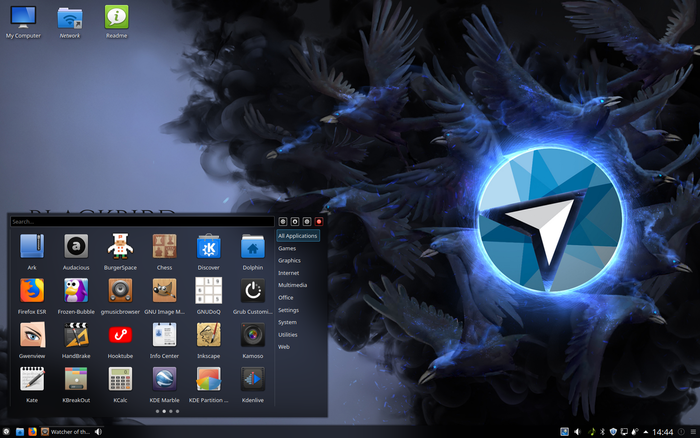Screen dimensions: 700x438
Task: Go to first page dot of app grid
Action: click(157, 411)
